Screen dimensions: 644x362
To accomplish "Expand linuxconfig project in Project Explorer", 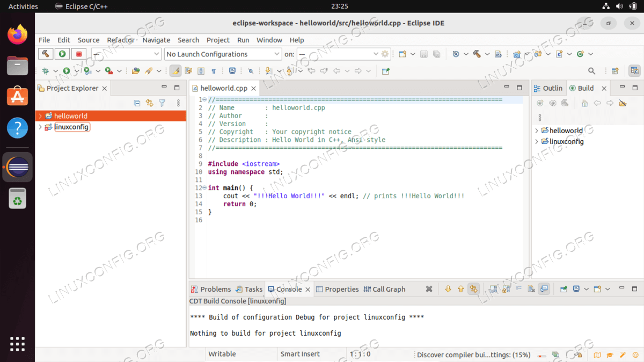I will (x=40, y=127).
